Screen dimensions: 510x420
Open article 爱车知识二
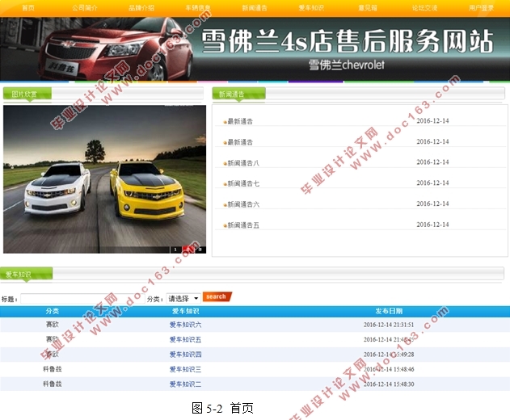[x=185, y=384]
